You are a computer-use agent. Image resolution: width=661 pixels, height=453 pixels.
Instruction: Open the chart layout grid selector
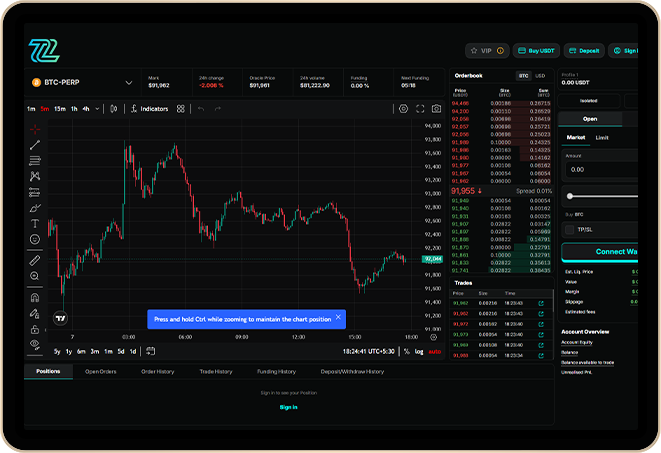(x=180, y=109)
